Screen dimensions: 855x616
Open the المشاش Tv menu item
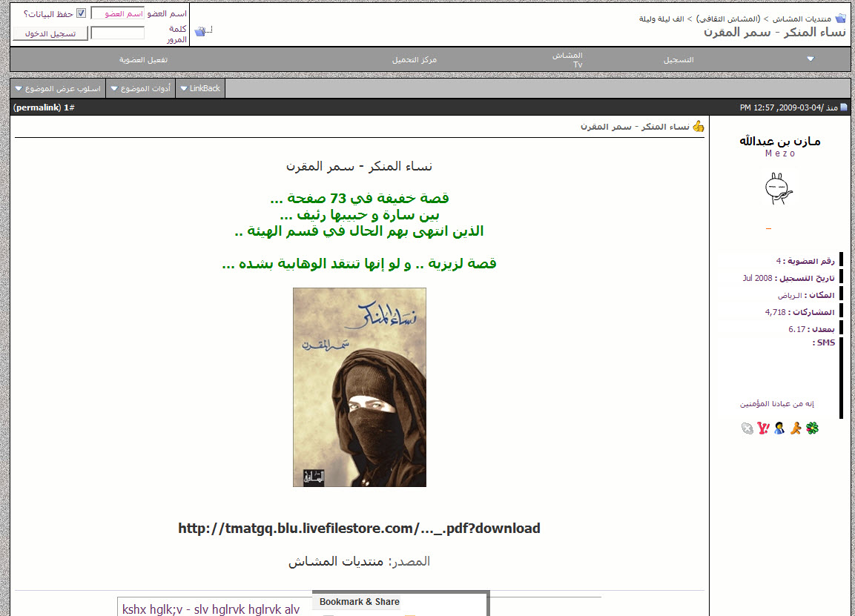(x=567, y=60)
